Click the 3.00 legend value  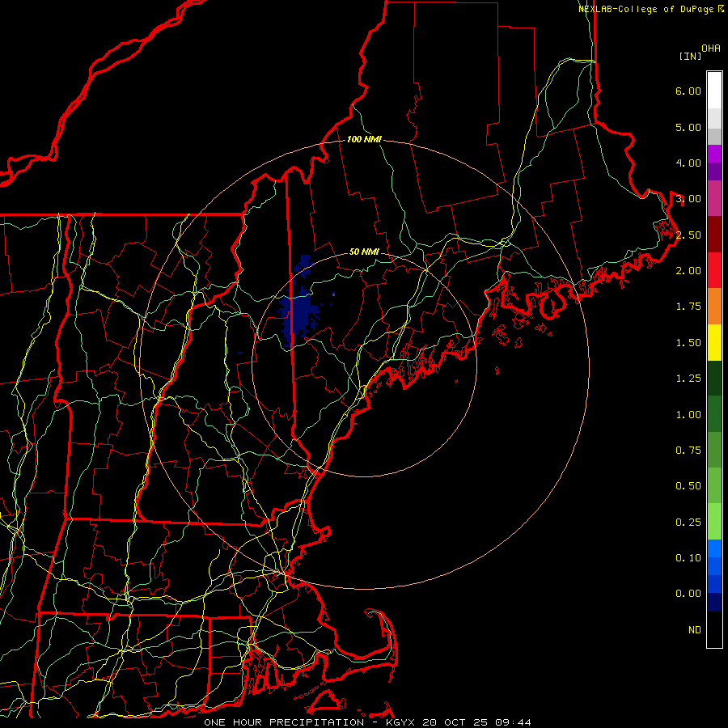(688, 199)
